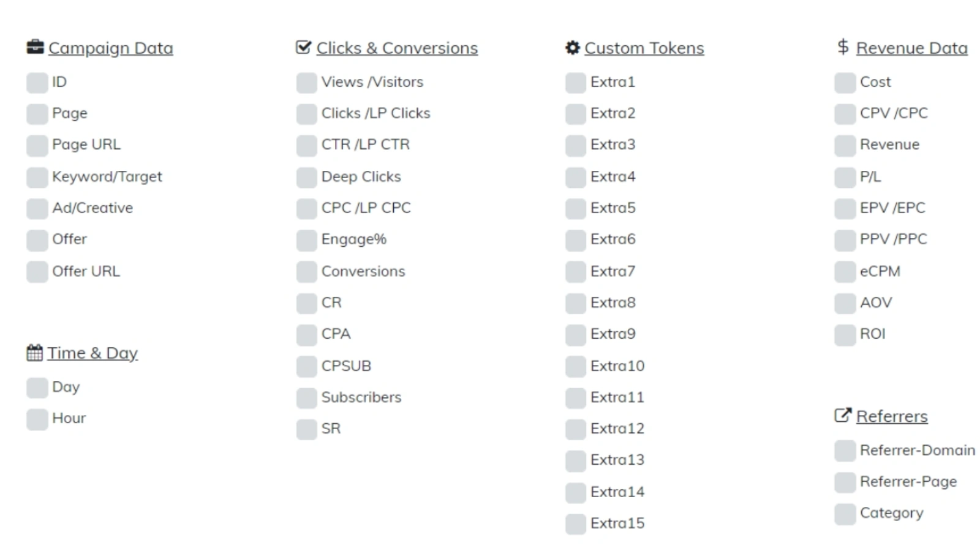Click the briefcase icon beside Campaign Data
This screenshot has width=980, height=551.
[x=35, y=47]
